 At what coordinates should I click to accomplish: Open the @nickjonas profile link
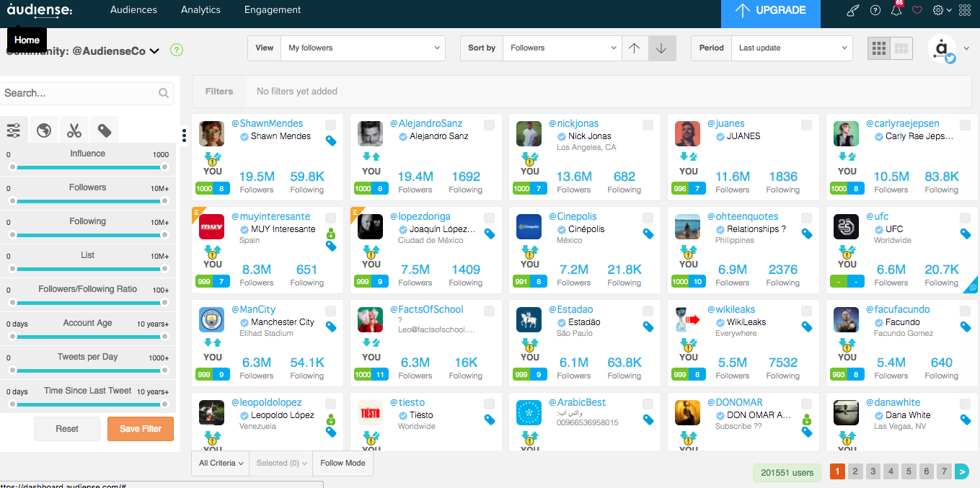(x=573, y=123)
